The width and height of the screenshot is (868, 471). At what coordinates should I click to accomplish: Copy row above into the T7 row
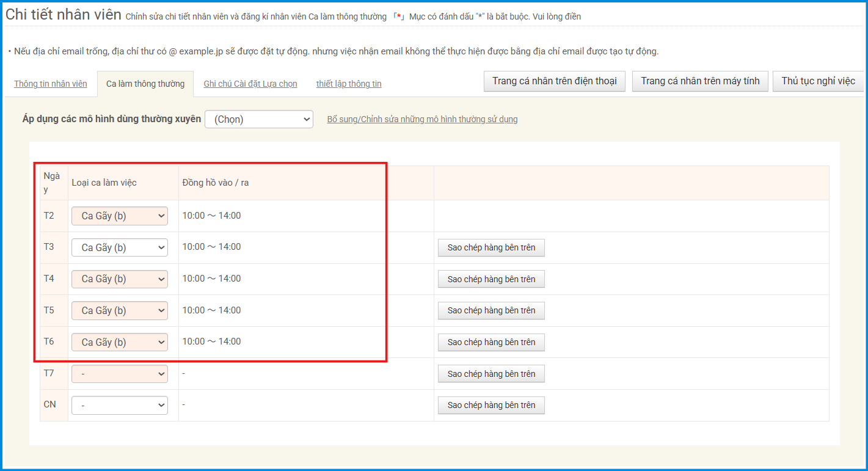click(491, 374)
